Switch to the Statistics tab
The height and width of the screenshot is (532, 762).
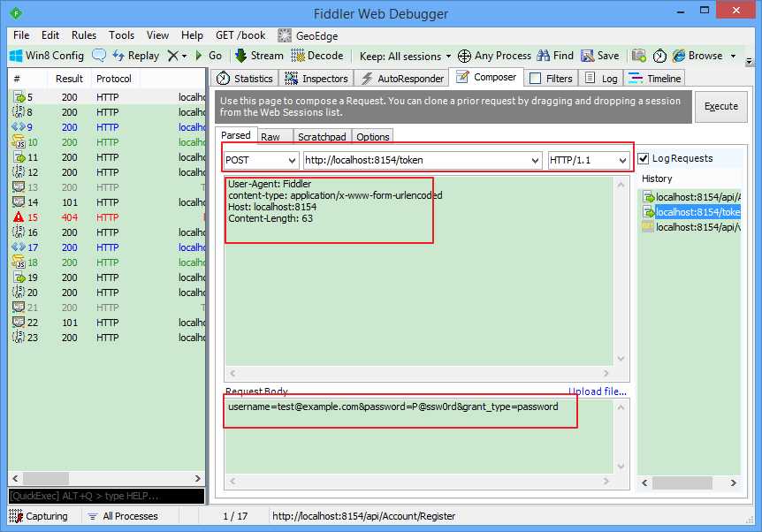point(245,79)
